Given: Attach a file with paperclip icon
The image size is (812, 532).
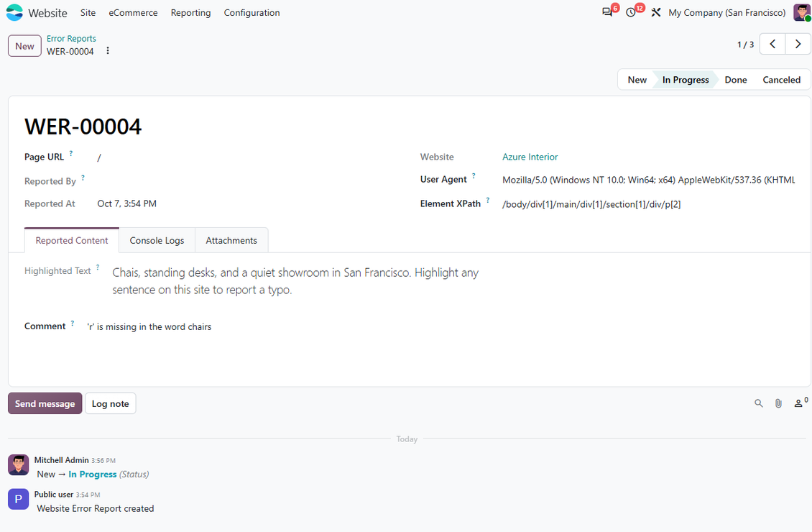Looking at the screenshot, I should (778, 403).
